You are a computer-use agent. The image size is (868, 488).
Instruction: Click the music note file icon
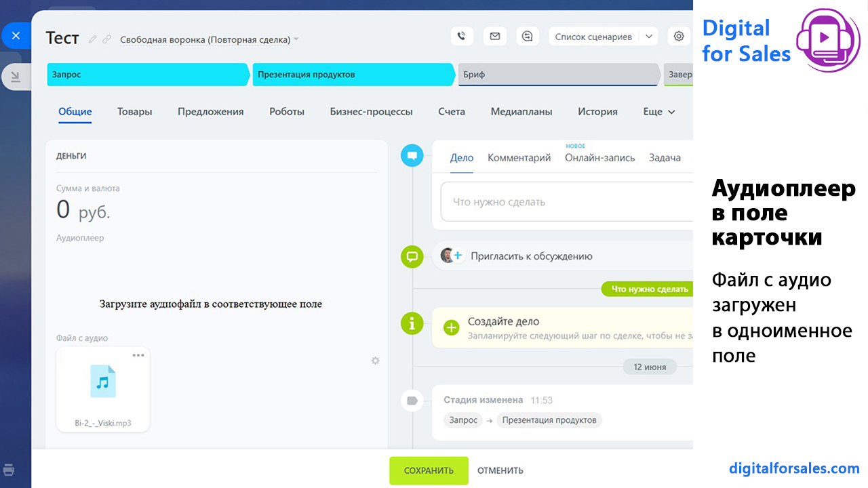pyautogui.click(x=103, y=381)
